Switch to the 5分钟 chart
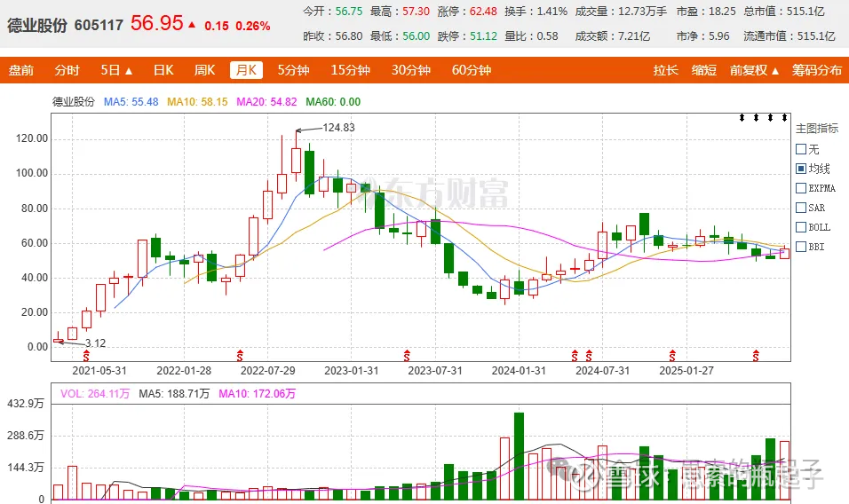This screenshot has height=504, width=849. tap(293, 70)
